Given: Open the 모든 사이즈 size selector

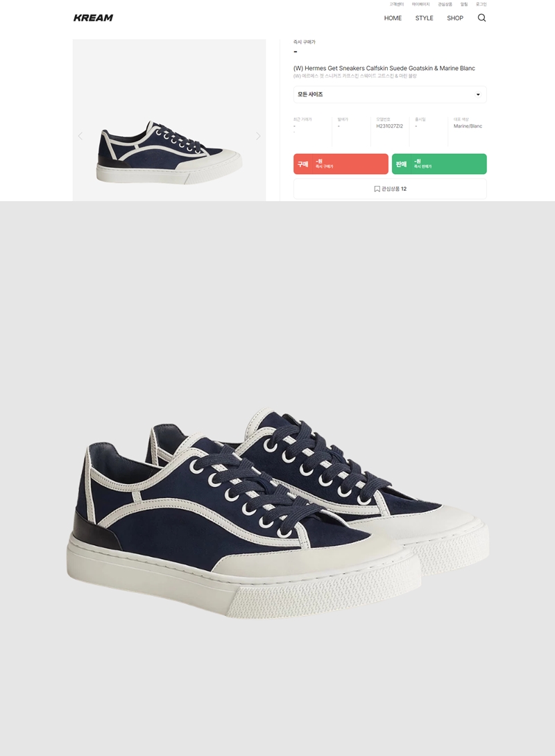Looking at the screenshot, I should 390,94.
